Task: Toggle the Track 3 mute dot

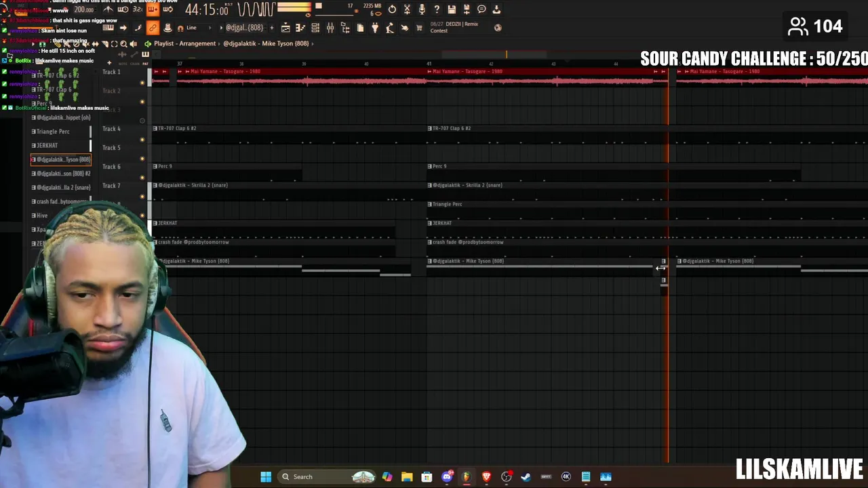Action: [142, 121]
